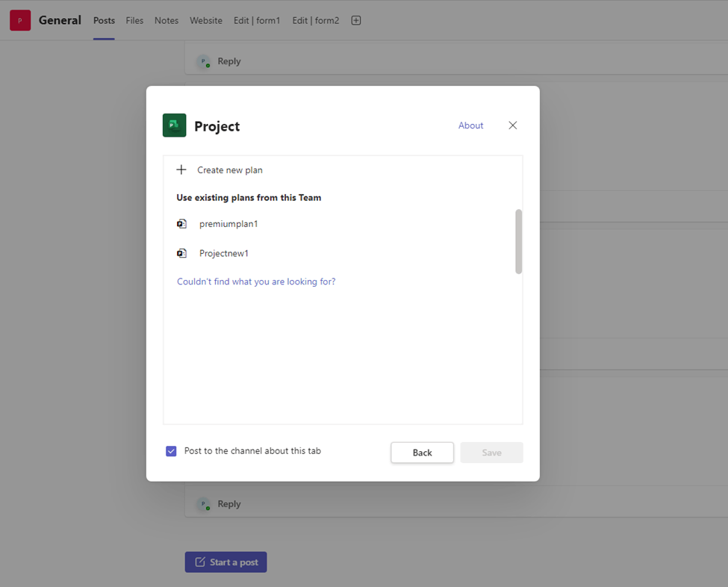This screenshot has width=728, height=587.
Task: Switch to the Files tab
Action: 134,20
